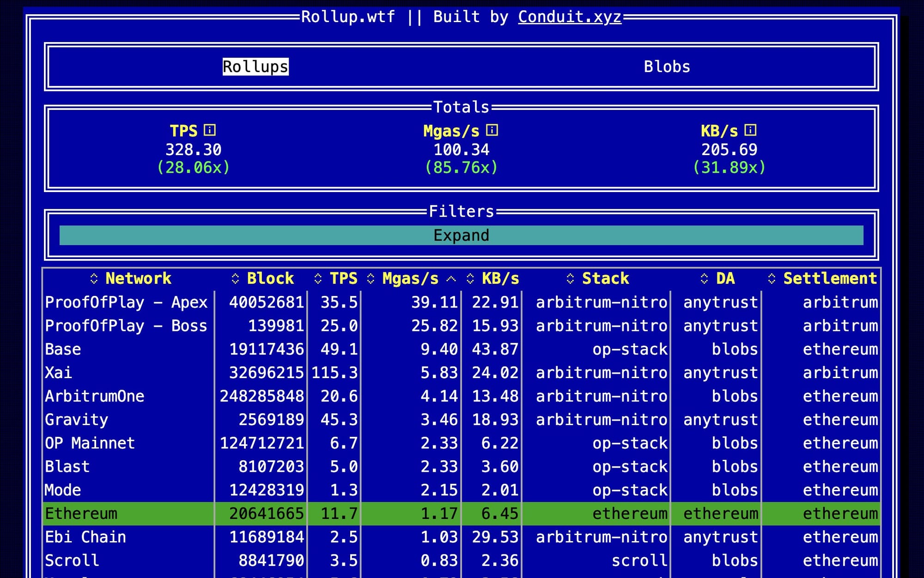Viewport: 924px width, 578px height.
Task: Click Base block number 19117436
Action: (x=267, y=349)
